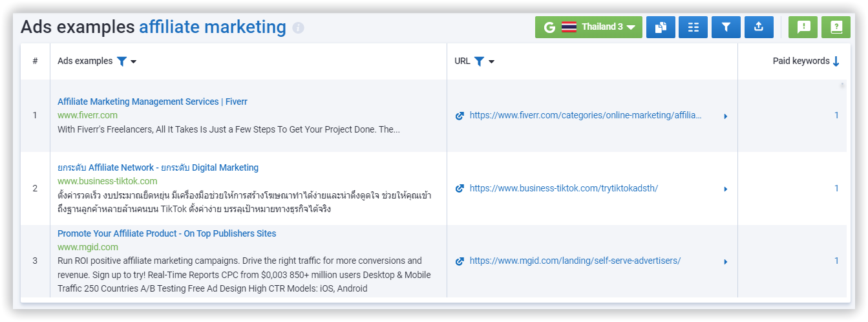
Task: Expand the Fiverr URL row arrow
Action: [x=726, y=116]
